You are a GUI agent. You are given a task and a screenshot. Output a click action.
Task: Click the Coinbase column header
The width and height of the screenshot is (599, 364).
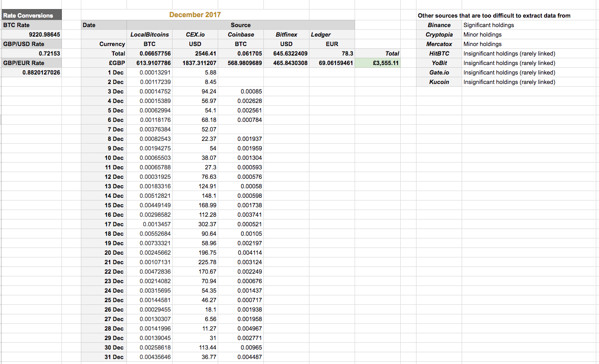[x=241, y=34]
